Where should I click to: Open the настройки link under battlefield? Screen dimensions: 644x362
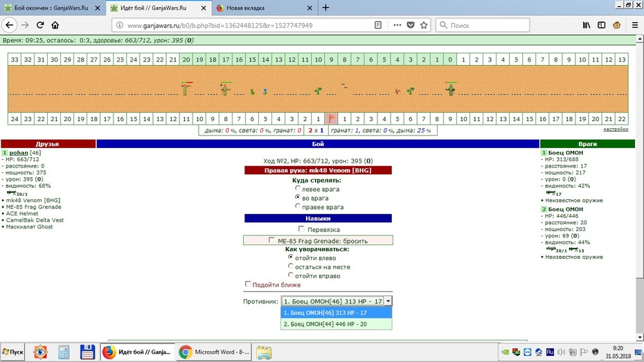pos(615,129)
